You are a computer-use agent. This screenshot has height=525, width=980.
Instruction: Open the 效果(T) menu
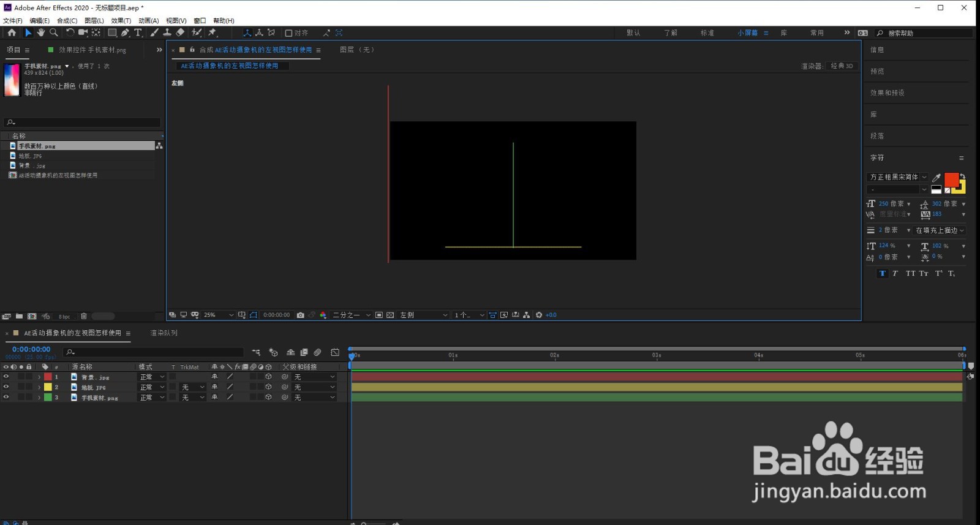[121, 21]
